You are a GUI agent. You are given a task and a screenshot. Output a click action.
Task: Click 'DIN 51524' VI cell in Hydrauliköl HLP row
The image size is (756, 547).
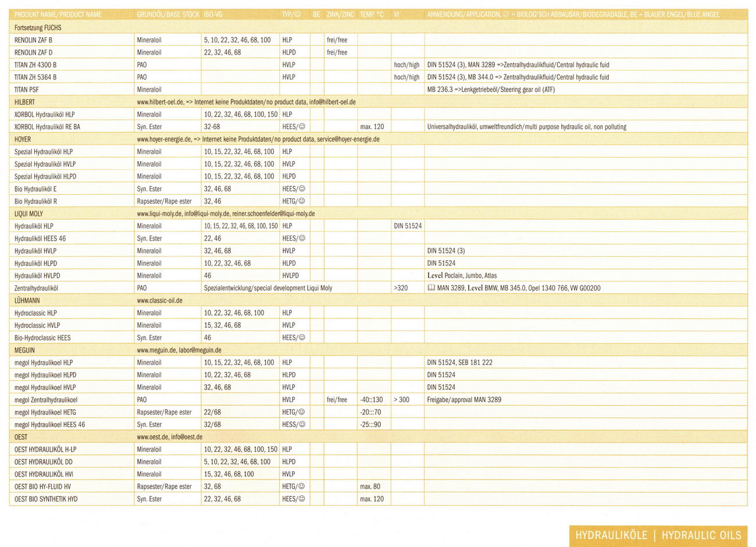408,226
